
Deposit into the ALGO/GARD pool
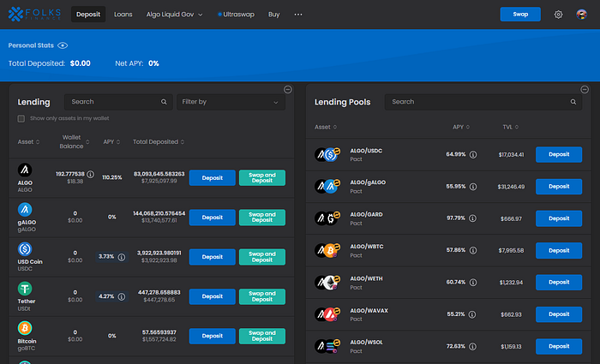[x=559, y=218]
